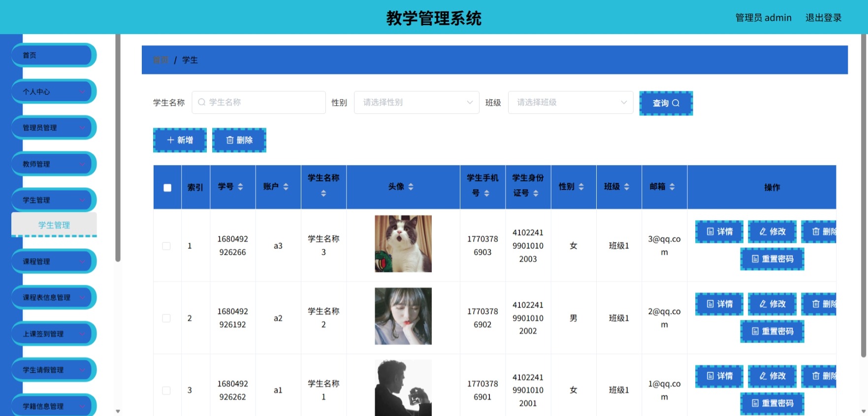Sort table by 学号 column arrows
Viewport: 868px width, 416px height.
tap(240, 187)
